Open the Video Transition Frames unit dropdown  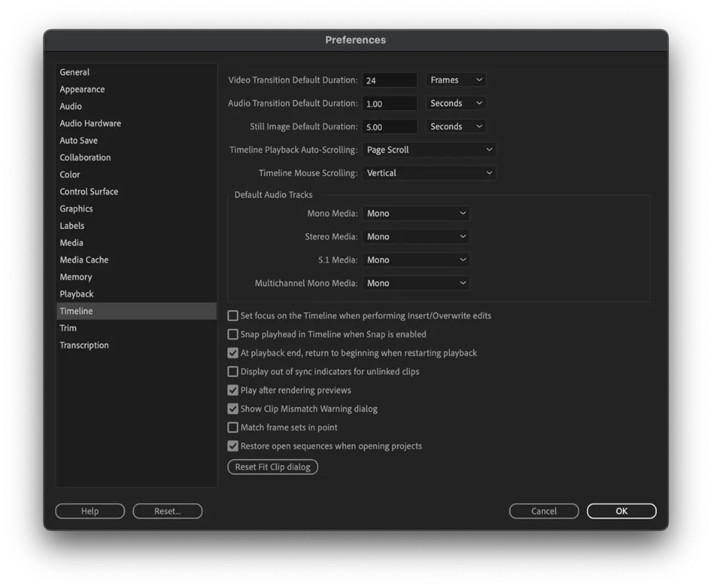coord(455,80)
